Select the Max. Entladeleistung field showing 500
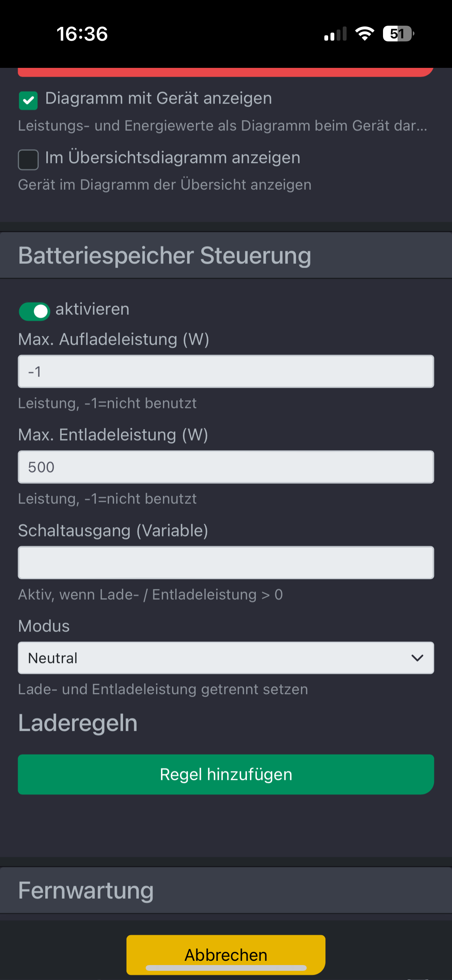 coord(226,467)
